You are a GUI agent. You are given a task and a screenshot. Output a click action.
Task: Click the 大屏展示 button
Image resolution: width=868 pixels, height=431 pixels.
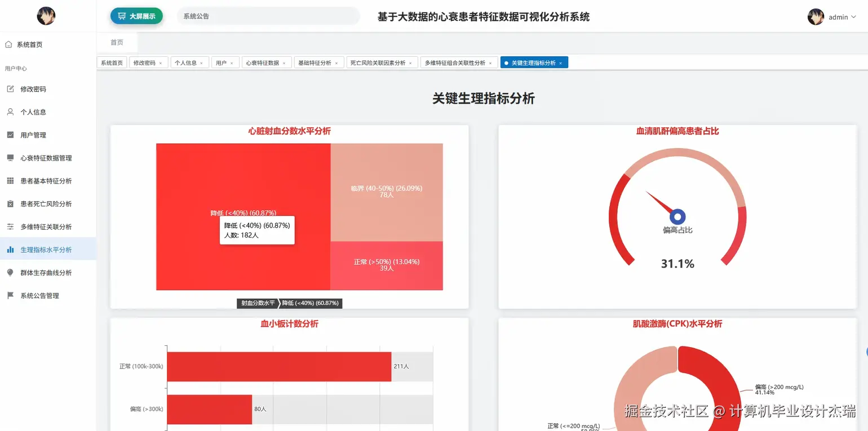pyautogui.click(x=136, y=16)
